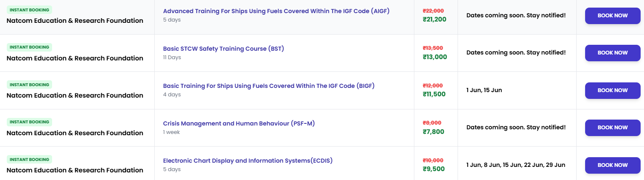Select Natcom Education provider in AIGF row
644x180 pixels.
click(75, 21)
